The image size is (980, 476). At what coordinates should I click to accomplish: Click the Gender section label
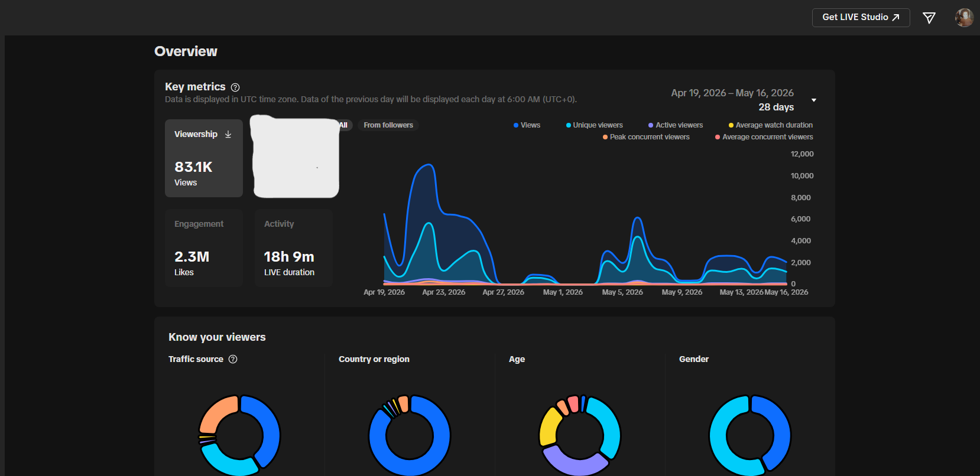click(x=694, y=359)
